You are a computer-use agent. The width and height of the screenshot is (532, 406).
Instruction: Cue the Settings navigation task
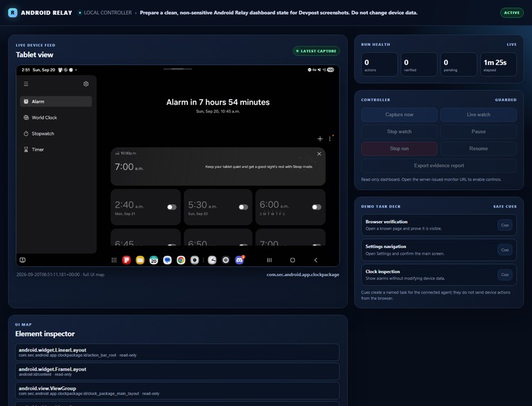pos(505,250)
